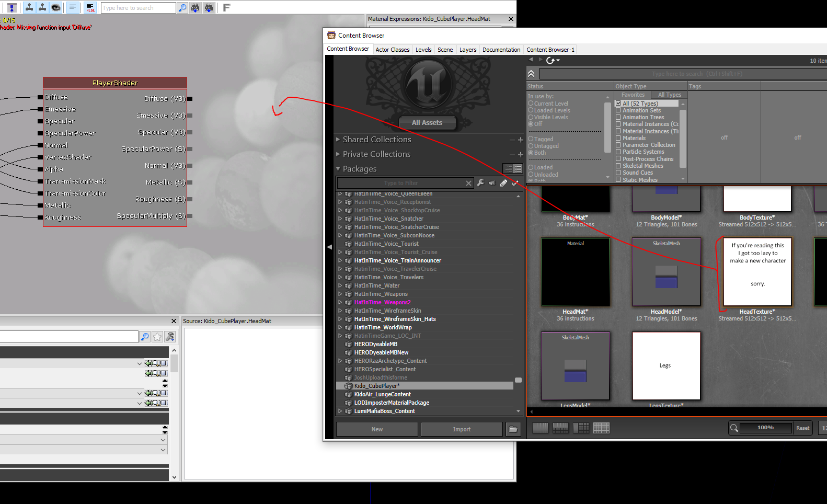Click the material editor search field
This screenshot has height=504, width=827.
138,8
